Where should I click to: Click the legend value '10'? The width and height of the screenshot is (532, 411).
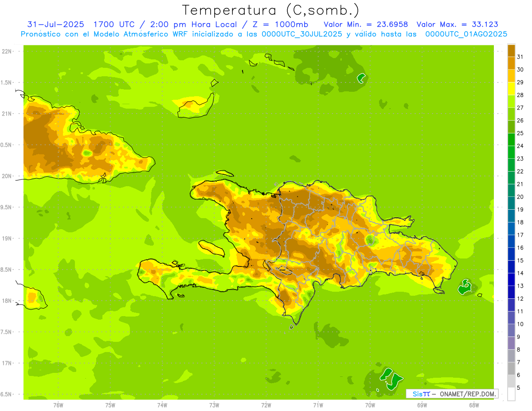pyautogui.click(x=520, y=324)
